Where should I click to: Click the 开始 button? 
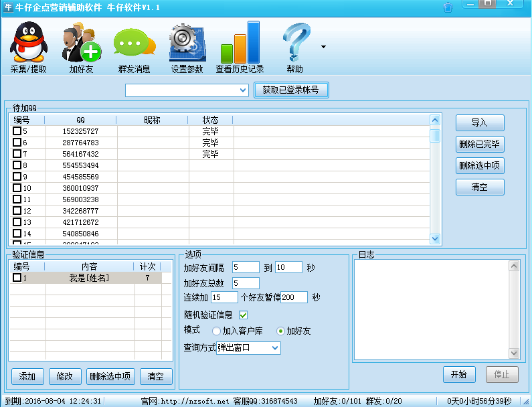459,374
